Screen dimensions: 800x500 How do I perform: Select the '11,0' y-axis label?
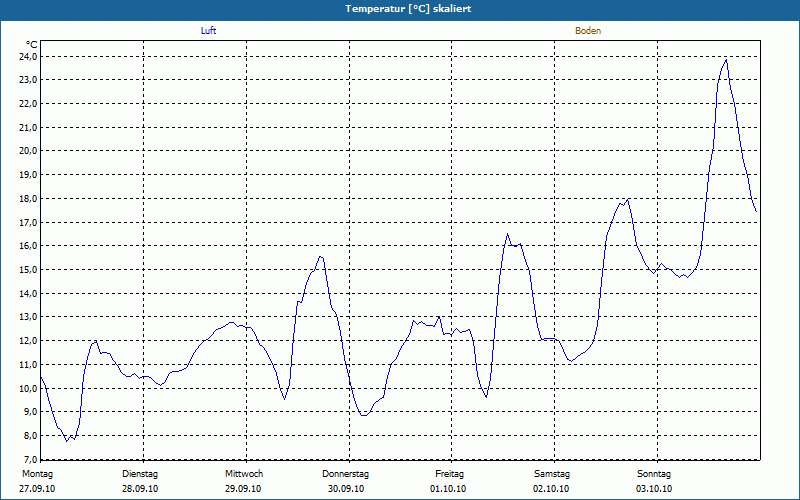28,364
